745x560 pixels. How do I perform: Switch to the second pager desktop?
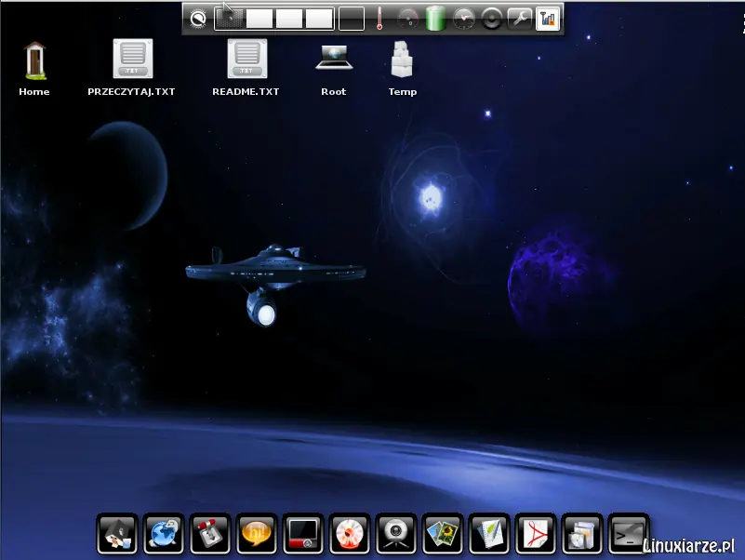pos(259,19)
